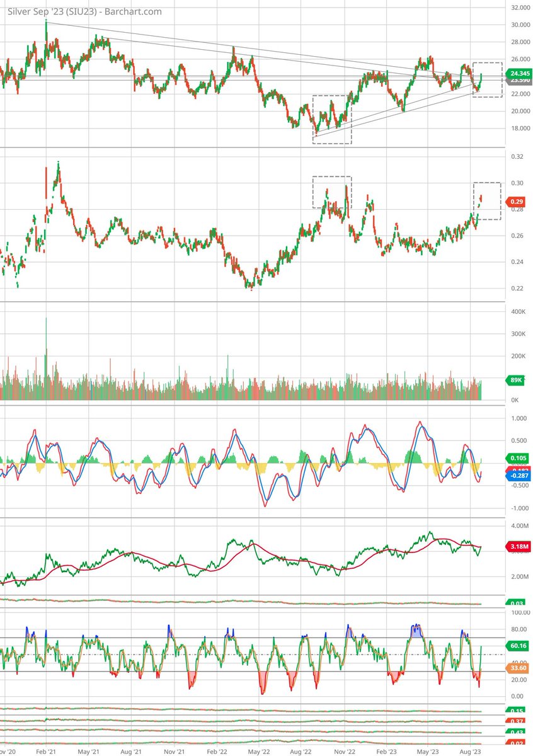This screenshot has width=533, height=756.
Task: Click the -1.000 MACD axis label
Action: click(519, 508)
